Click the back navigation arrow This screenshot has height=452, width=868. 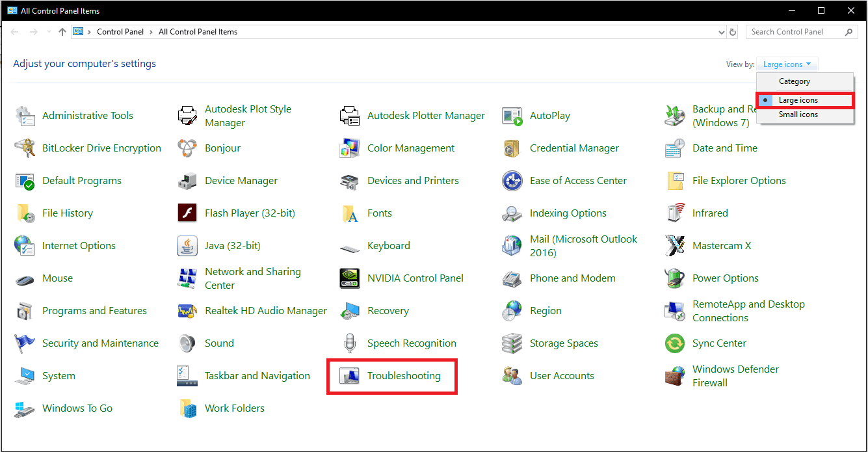pyautogui.click(x=14, y=32)
